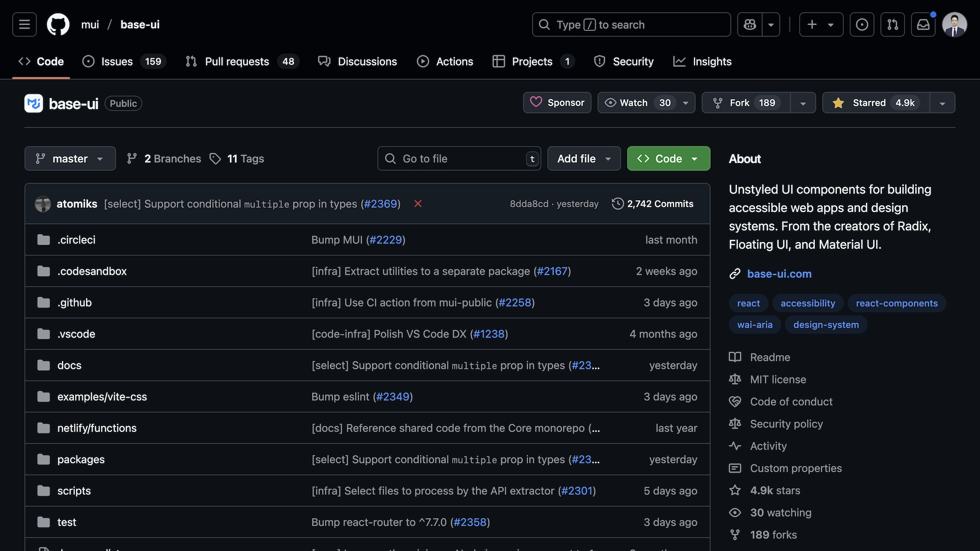Open the create new plus dropdown
The width and height of the screenshot is (980, 551).
(x=821, y=24)
